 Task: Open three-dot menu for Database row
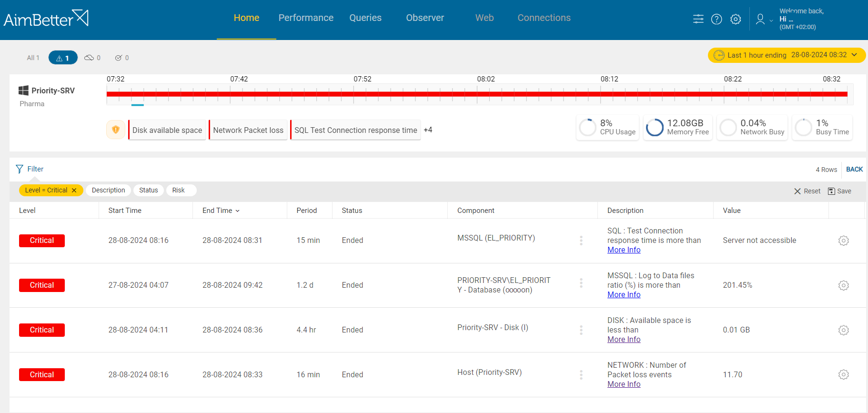(581, 283)
